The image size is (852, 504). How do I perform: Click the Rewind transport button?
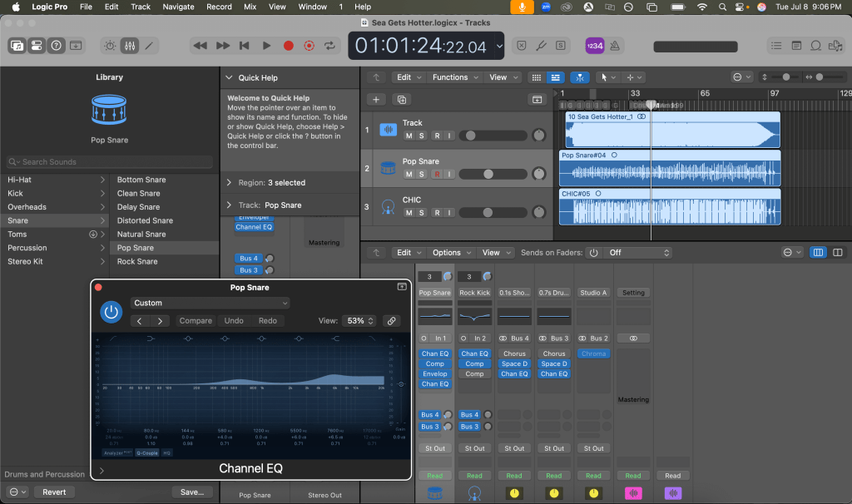point(200,46)
